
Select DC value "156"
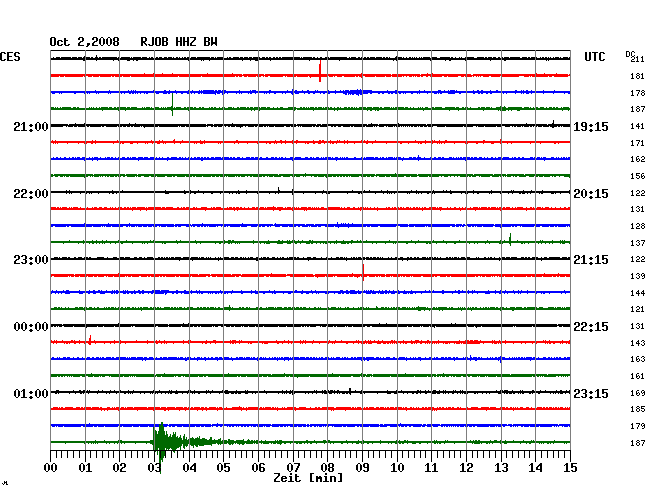click(638, 176)
